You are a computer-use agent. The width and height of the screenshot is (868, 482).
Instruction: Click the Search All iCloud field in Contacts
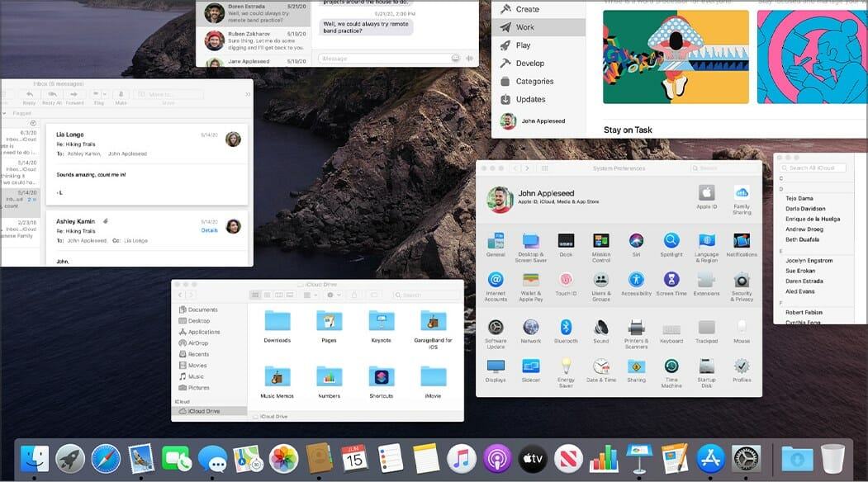point(813,168)
